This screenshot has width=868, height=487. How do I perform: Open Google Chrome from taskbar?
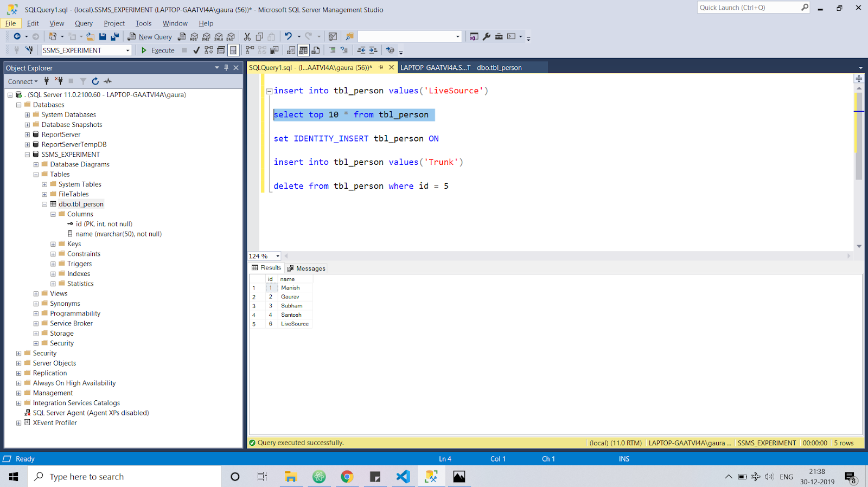tap(347, 477)
